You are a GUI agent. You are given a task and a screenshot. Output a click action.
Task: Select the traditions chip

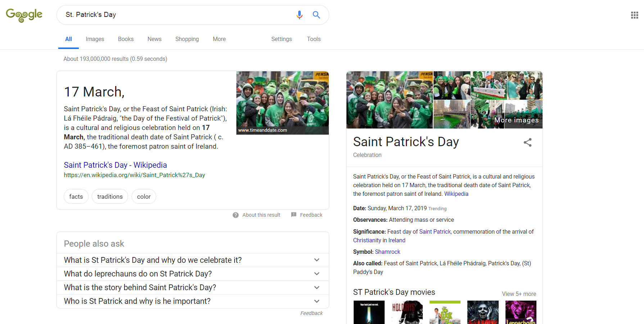[110, 197]
